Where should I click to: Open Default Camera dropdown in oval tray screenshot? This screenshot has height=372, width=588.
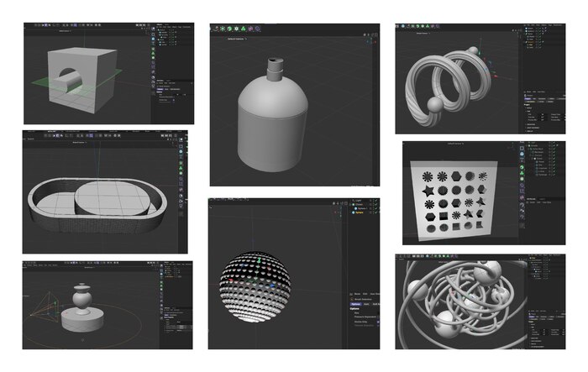80,143
